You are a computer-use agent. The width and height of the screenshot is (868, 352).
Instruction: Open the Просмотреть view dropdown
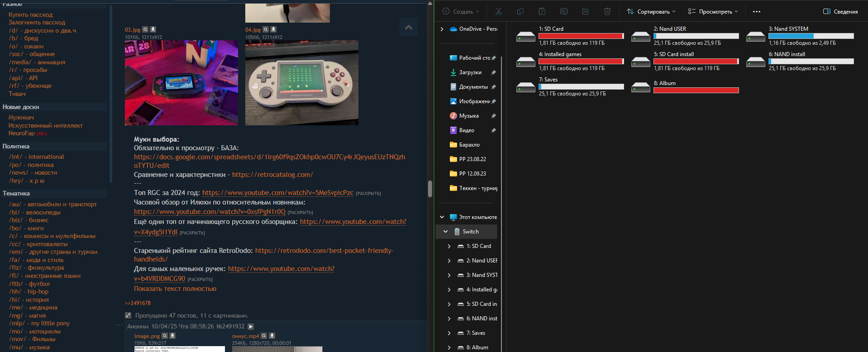coord(713,11)
